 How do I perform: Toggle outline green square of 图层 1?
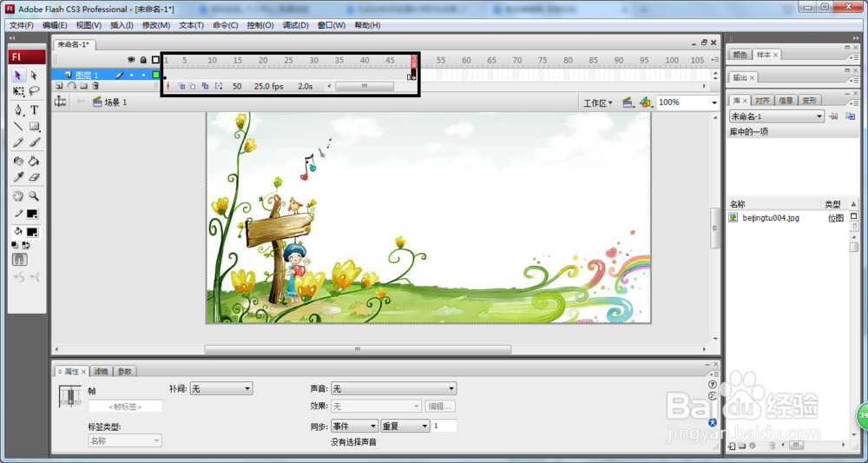(155, 75)
